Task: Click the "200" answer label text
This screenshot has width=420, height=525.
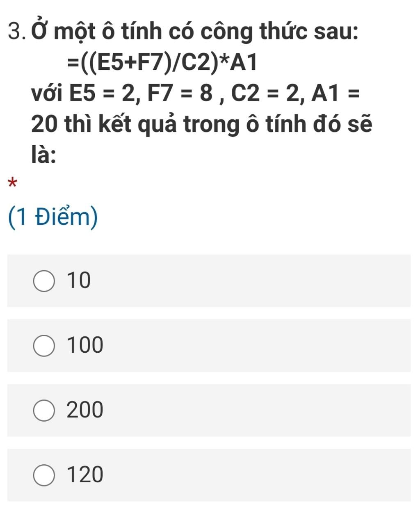Action: [85, 410]
